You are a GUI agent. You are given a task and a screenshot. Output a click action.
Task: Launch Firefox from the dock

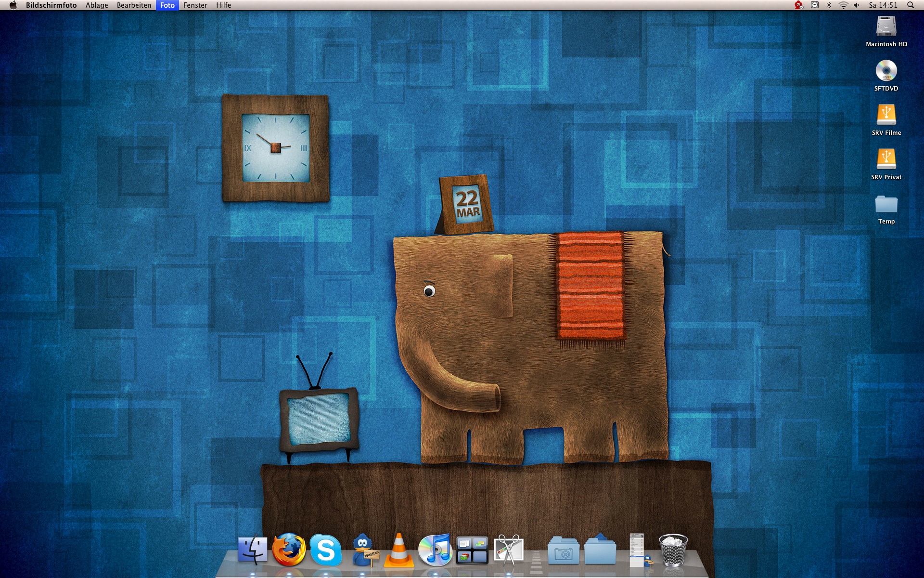pos(289,550)
